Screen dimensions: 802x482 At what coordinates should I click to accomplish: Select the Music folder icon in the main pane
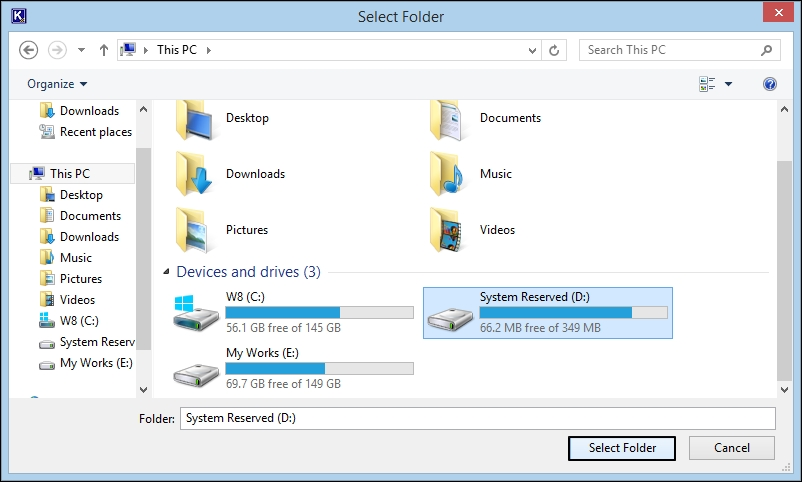(448, 174)
